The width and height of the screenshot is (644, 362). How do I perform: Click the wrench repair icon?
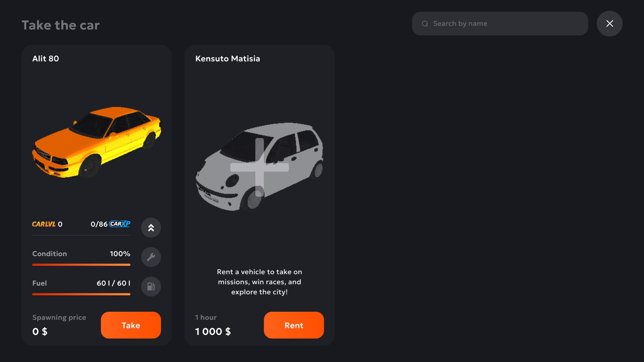151,257
